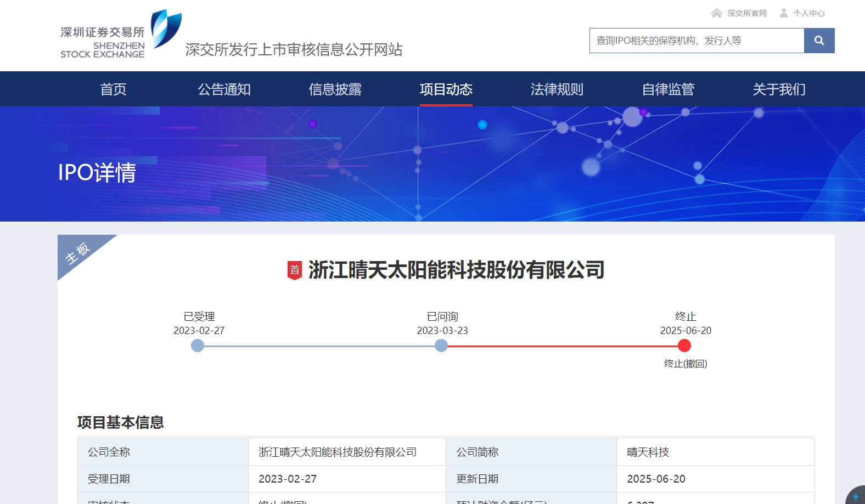Image resolution: width=865 pixels, height=504 pixels.
Task: Click the 终止(撤回) status label
Action: (686, 364)
